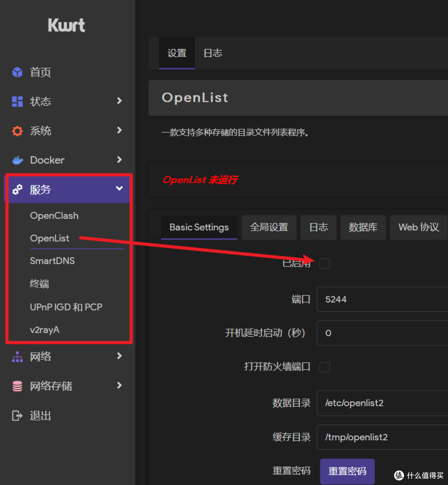Open the 网络 network icon
The image size is (448, 485).
tap(17, 356)
